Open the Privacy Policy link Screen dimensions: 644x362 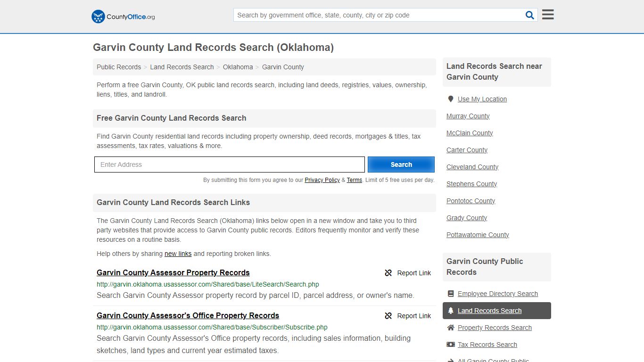coord(322,180)
